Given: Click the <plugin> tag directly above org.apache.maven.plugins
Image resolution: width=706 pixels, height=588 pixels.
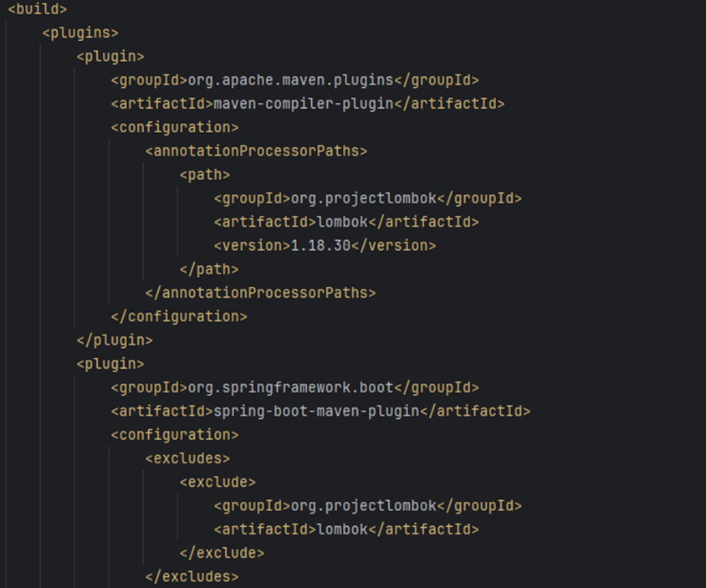Looking at the screenshot, I should pyautogui.click(x=110, y=56).
